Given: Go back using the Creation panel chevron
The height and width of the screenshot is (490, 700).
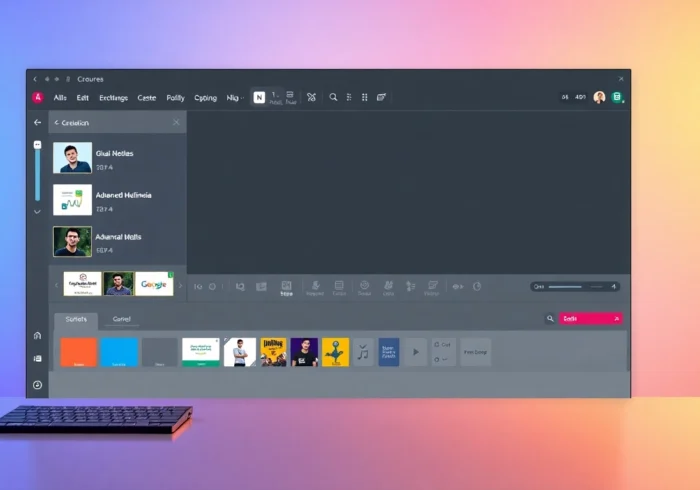Looking at the screenshot, I should tap(56, 122).
